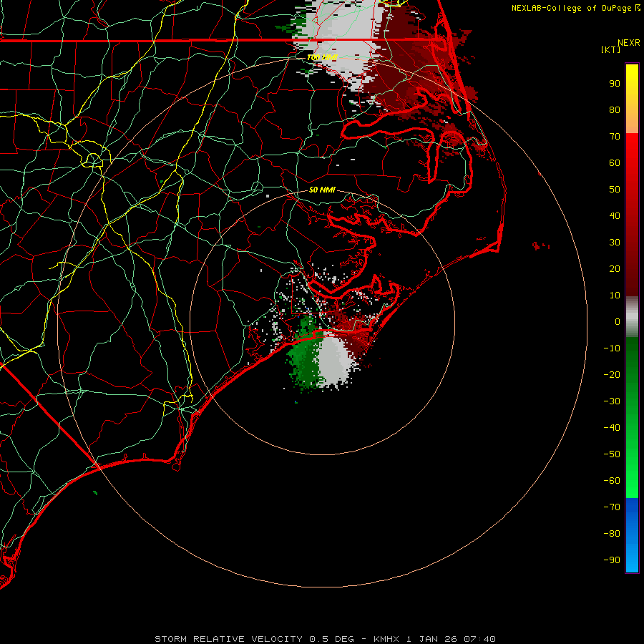Click the NEXR label above the color scale
The width and height of the screenshot is (644, 644).
click(629, 43)
